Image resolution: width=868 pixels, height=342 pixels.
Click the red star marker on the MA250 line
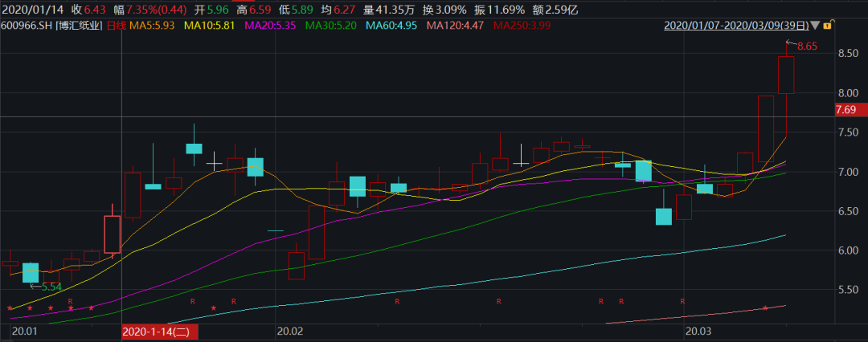[765, 307]
